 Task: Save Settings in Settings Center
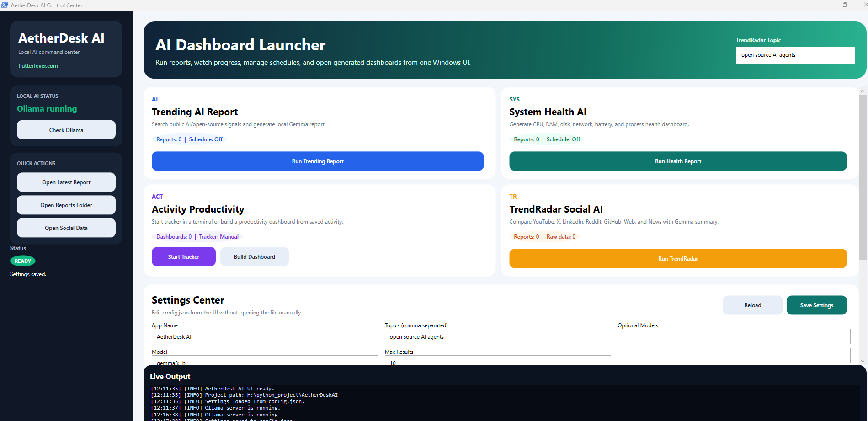[x=816, y=305]
